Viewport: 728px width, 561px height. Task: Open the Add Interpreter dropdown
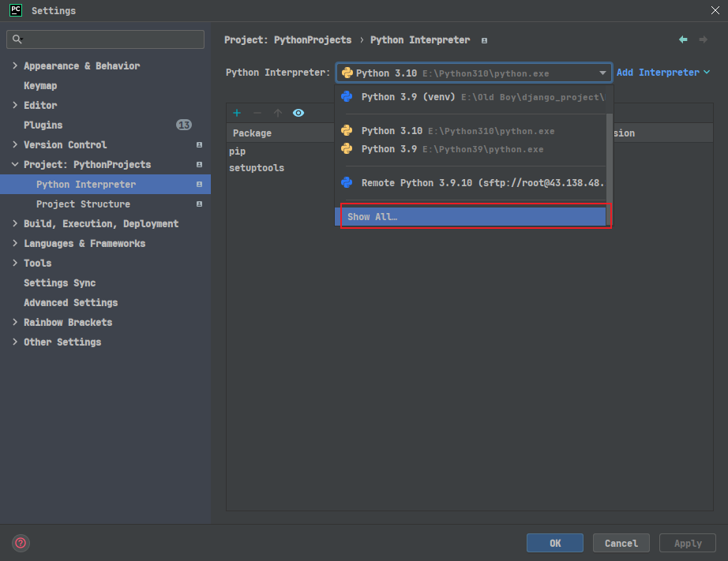[x=663, y=73]
